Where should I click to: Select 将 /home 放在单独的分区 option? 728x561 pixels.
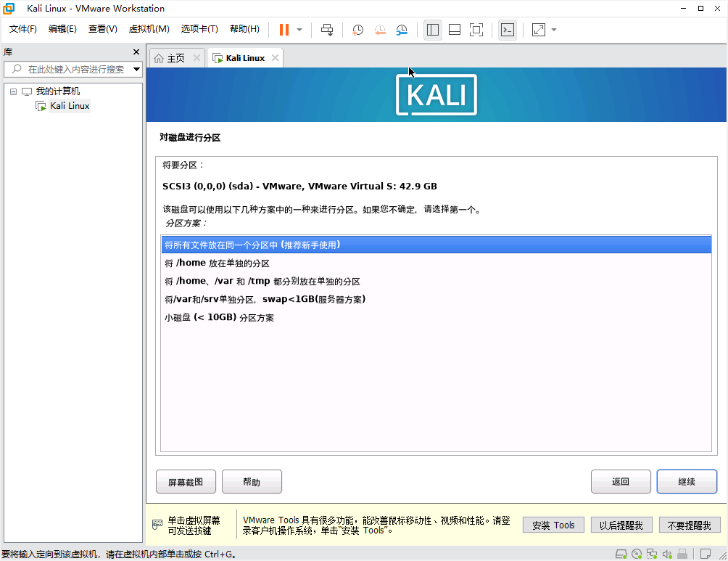[436, 263]
